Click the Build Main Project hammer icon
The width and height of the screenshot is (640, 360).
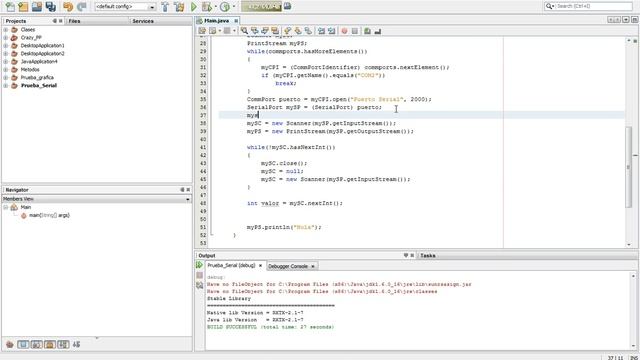(x=165, y=7)
